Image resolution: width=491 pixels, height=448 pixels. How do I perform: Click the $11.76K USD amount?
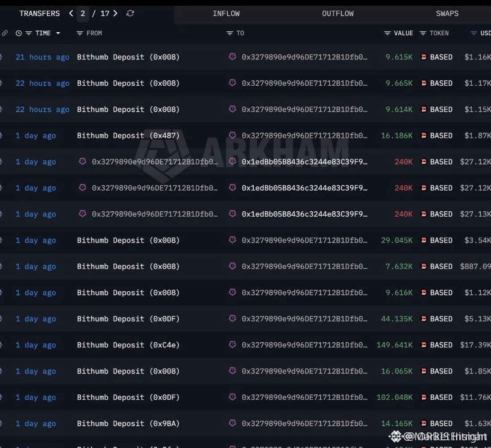[475, 397]
